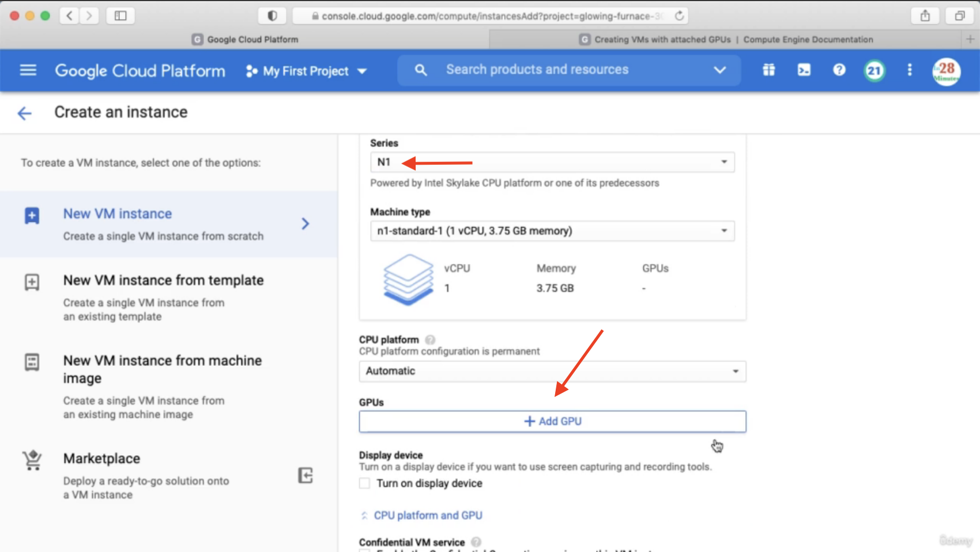Select New VM instance from template
This screenshot has height=552, width=980.
(x=169, y=298)
